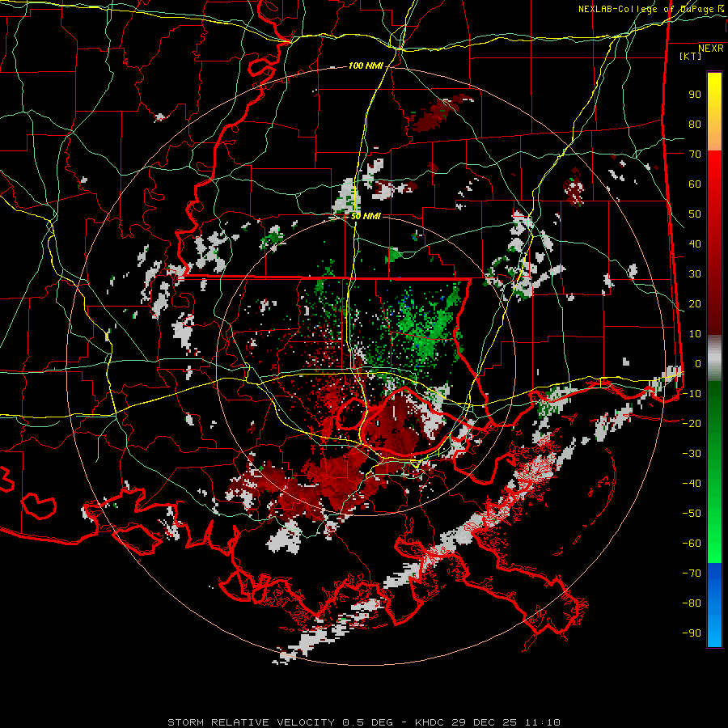
Task: Click the 40 value on the velocity scale
Action: click(x=695, y=244)
